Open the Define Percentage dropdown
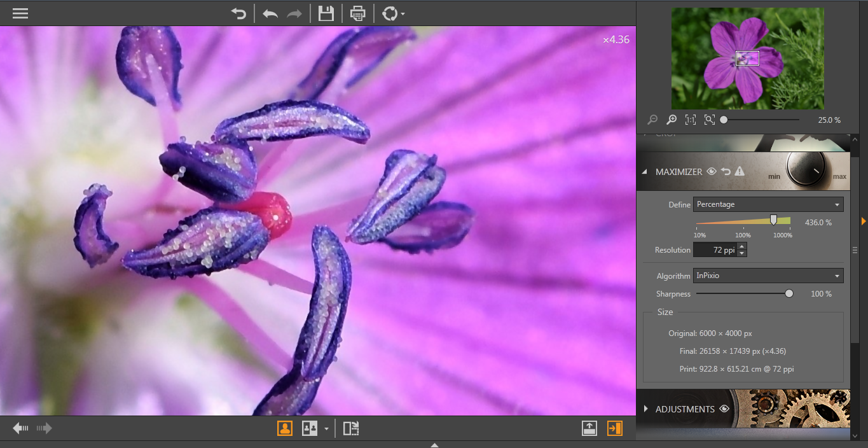This screenshot has height=448, width=868. [768, 204]
